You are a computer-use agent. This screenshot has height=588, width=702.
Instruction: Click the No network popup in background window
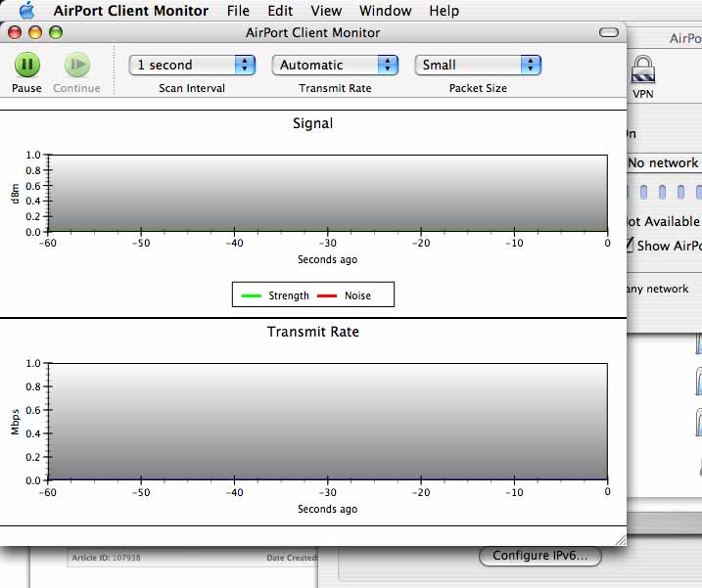665,162
